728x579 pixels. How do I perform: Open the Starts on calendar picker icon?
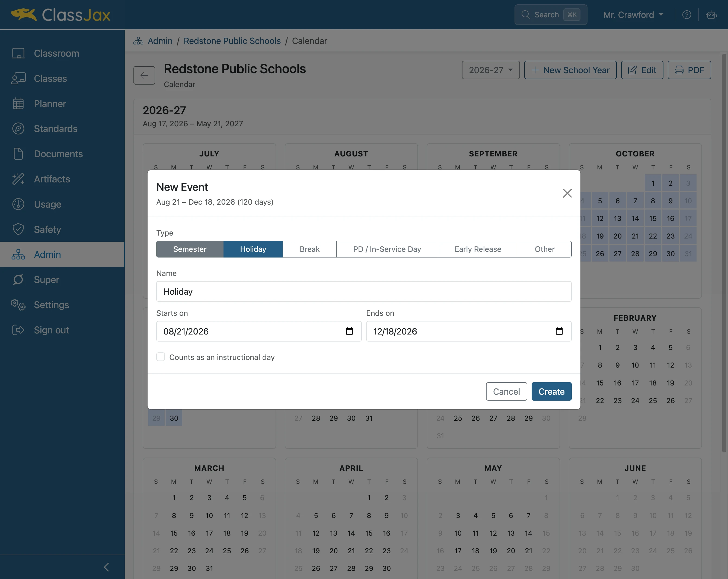click(x=349, y=331)
